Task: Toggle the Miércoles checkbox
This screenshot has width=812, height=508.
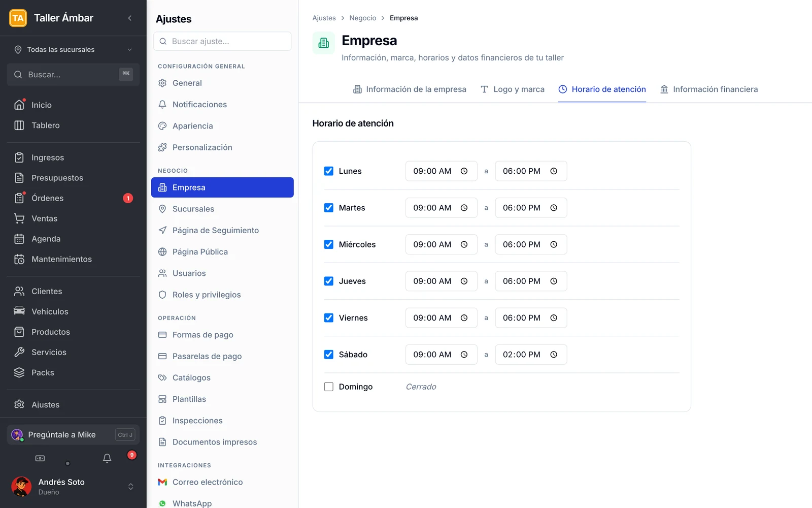Action: coord(329,244)
